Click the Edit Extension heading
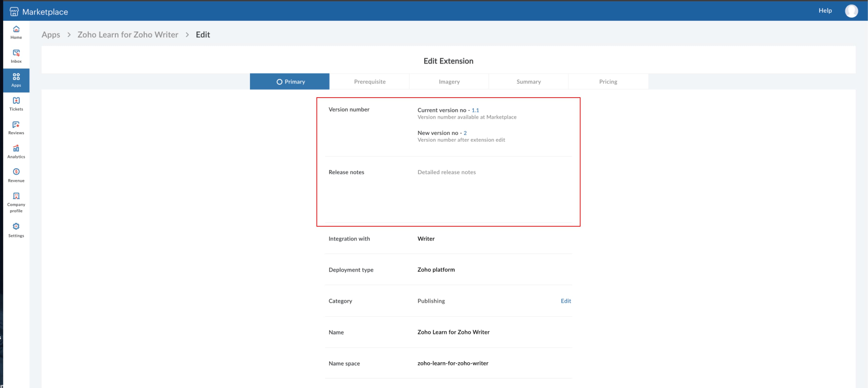 pos(448,61)
